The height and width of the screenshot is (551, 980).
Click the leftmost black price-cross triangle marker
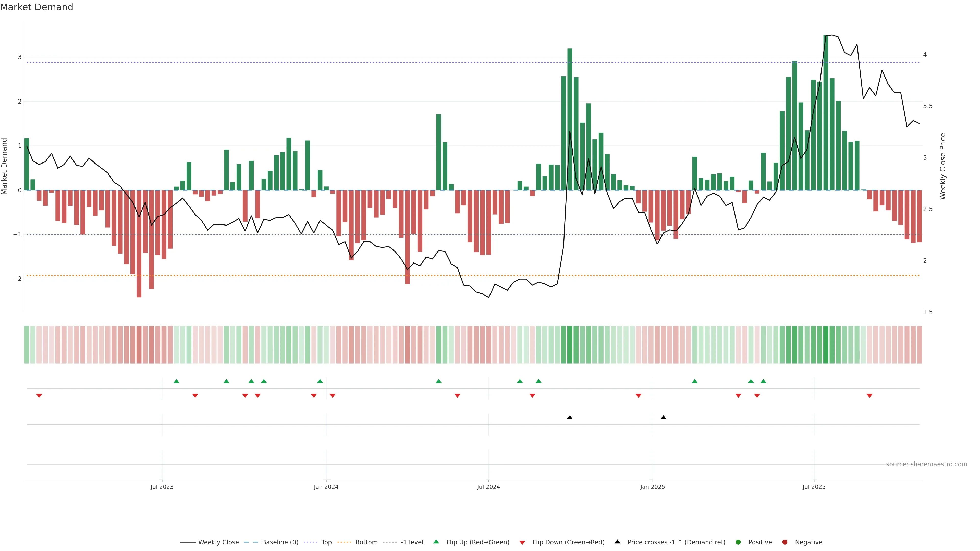click(570, 418)
